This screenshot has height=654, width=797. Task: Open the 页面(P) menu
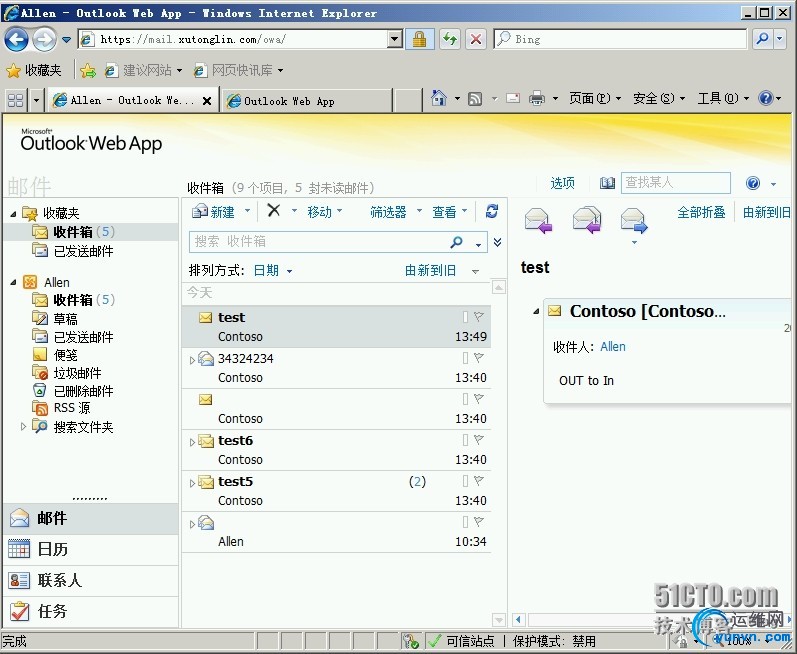[594, 98]
